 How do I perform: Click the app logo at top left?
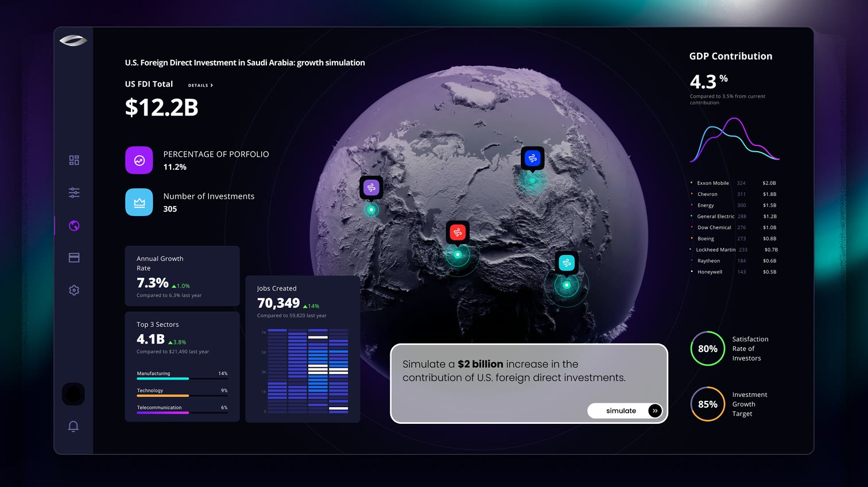[x=73, y=41]
